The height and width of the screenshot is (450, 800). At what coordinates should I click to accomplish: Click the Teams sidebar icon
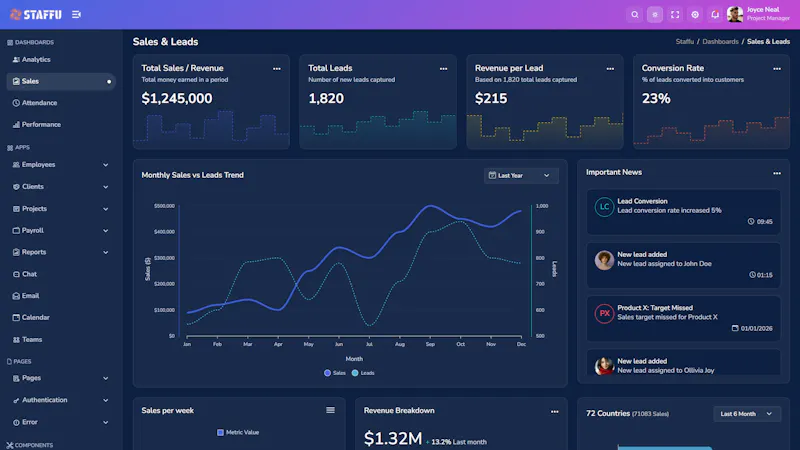(x=16, y=339)
